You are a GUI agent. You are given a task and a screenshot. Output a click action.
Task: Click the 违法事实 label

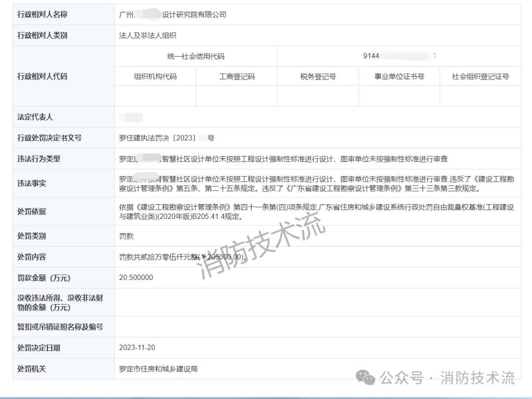click(32, 184)
